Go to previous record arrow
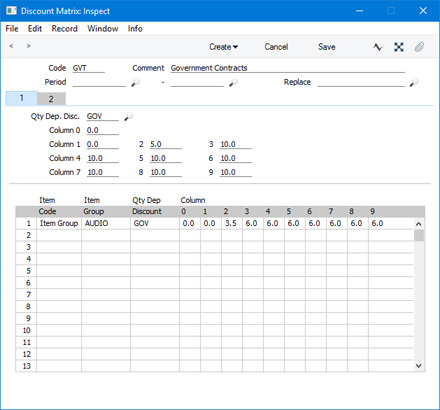Image resolution: width=440 pixels, height=410 pixels. 11,46
